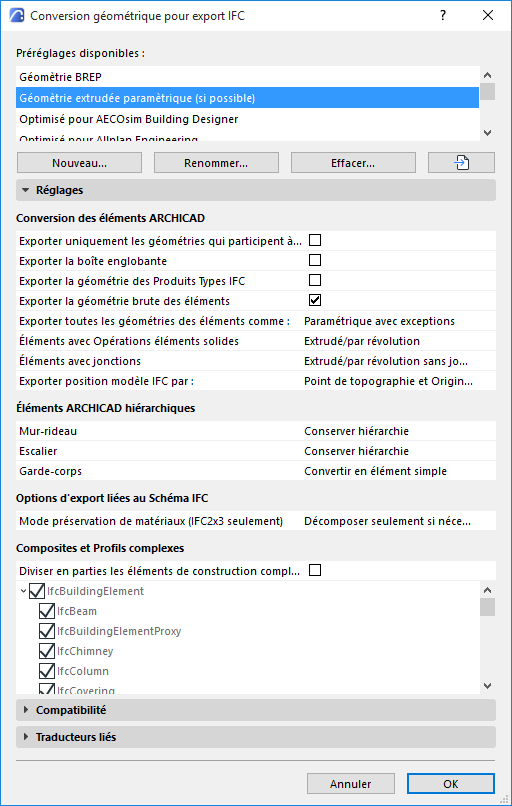Screen dimensions: 512x806
Task: Select the Garde-corps row label
Action: click(50, 471)
